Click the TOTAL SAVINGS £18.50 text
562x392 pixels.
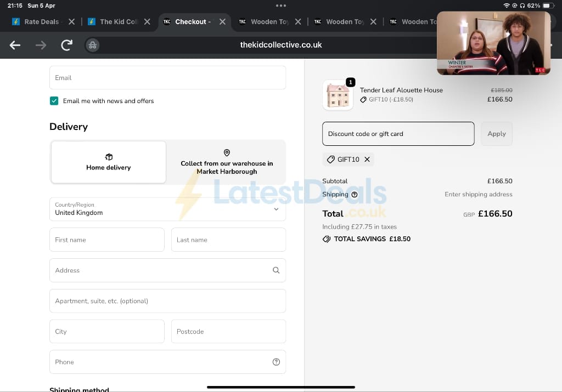click(372, 239)
